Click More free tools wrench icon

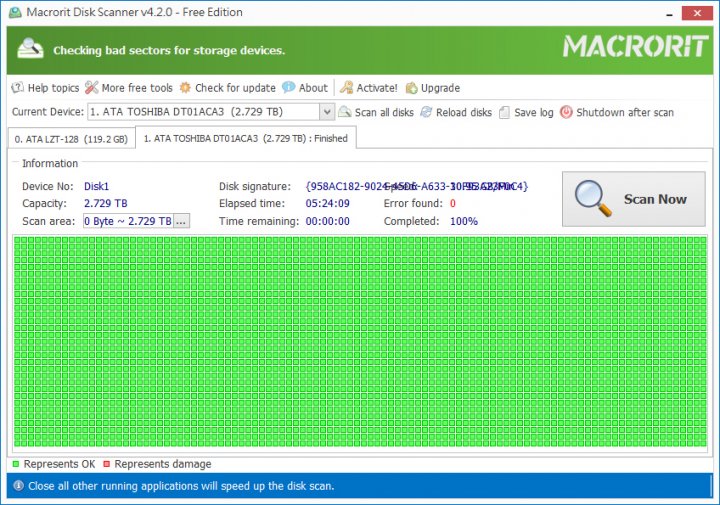point(92,87)
